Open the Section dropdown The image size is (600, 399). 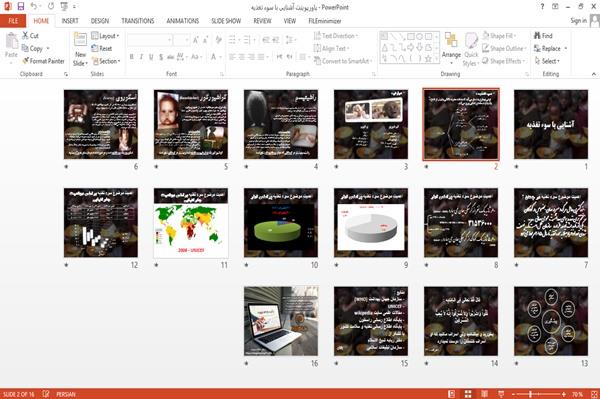106,61
